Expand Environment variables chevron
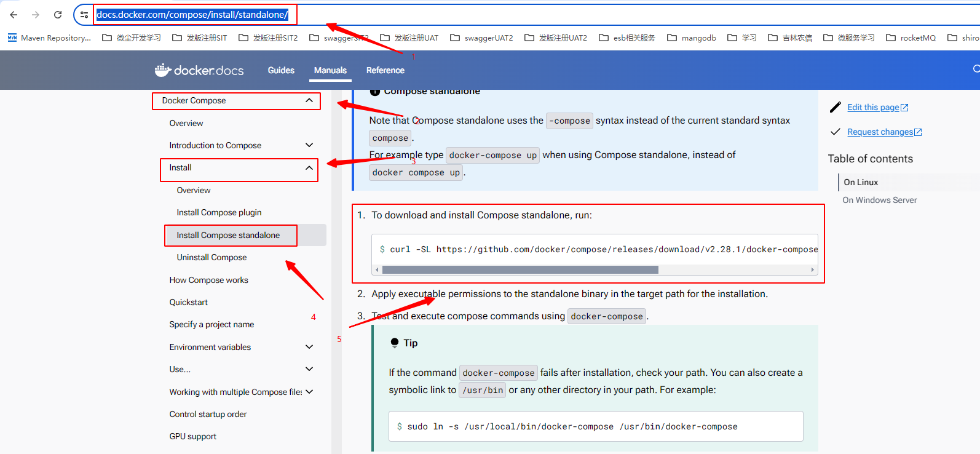This screenshot has height=454, width=980. click(x=309, y=347)
